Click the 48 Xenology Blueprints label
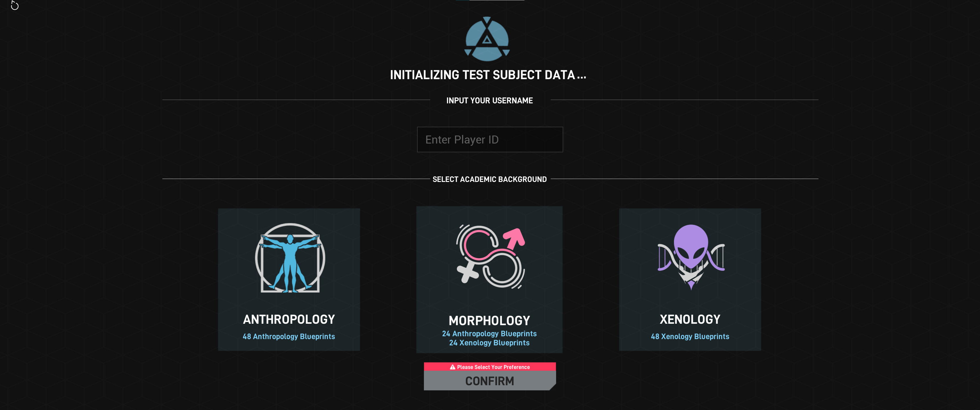980x410 pixels. 690,337
